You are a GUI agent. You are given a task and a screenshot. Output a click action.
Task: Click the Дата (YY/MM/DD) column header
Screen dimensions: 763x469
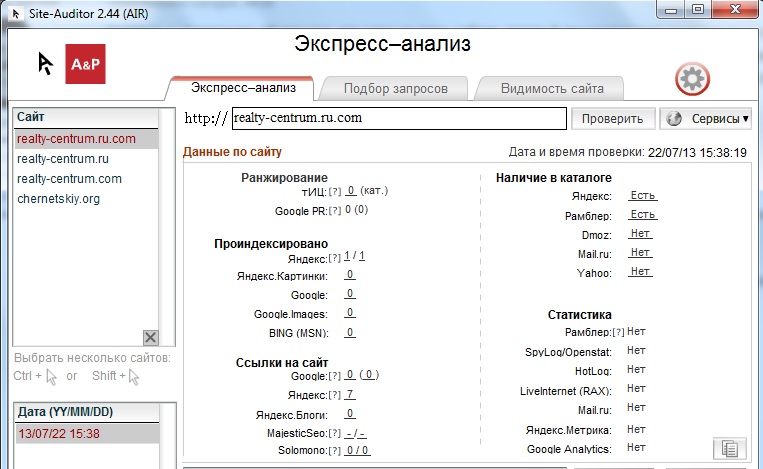point(87,412)
